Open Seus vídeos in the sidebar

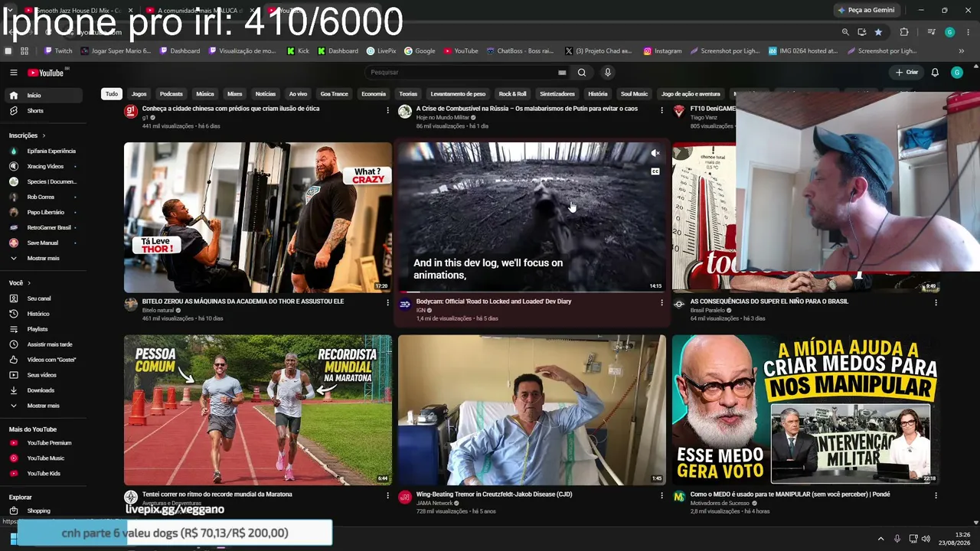tap(43, 375)
